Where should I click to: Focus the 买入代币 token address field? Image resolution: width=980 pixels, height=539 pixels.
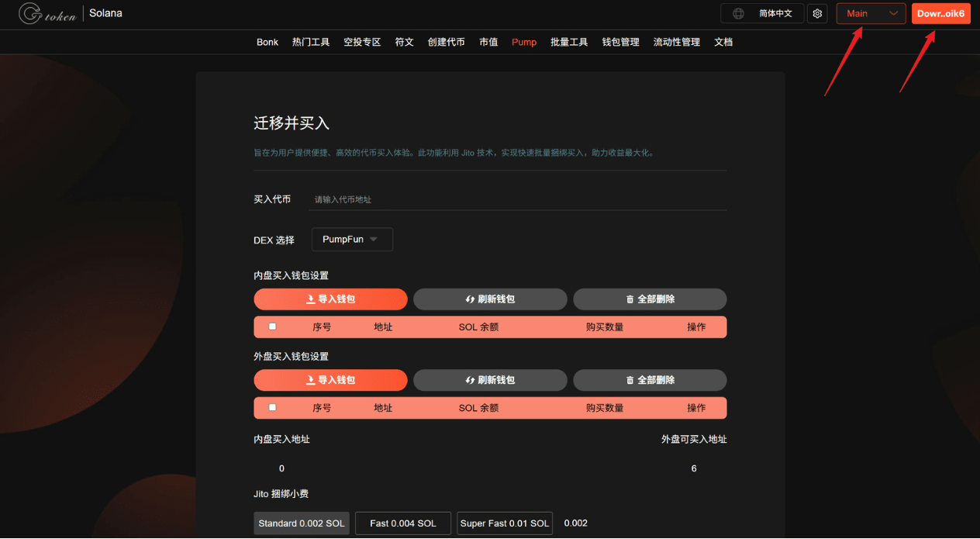(518, 199)
